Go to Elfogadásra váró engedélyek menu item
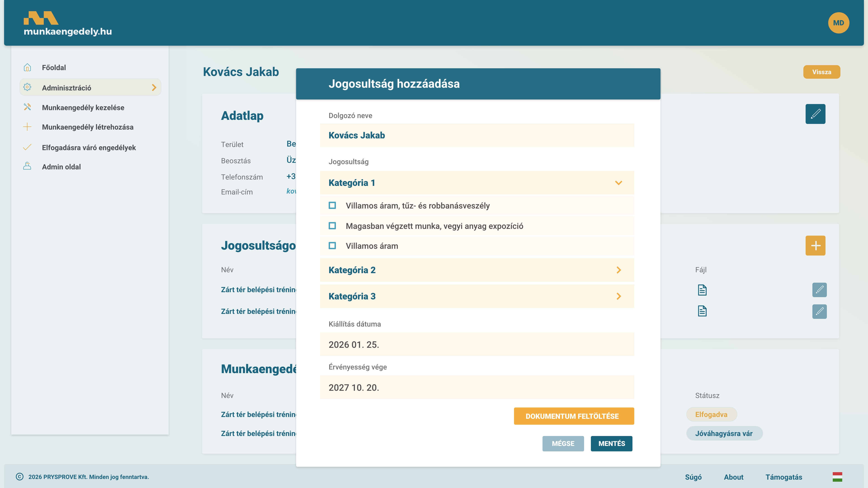Viewport: 868px width, 488px height. tap(89, 148)
